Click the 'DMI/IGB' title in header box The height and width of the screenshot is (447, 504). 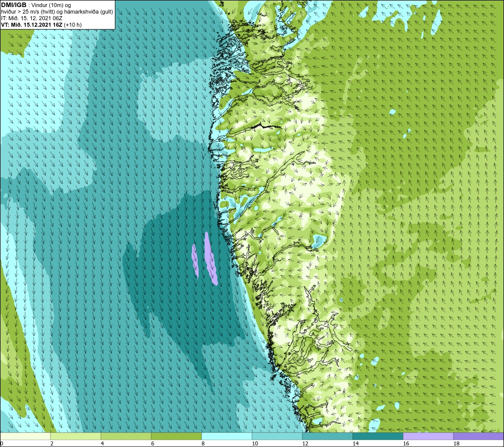coord(14,5)
